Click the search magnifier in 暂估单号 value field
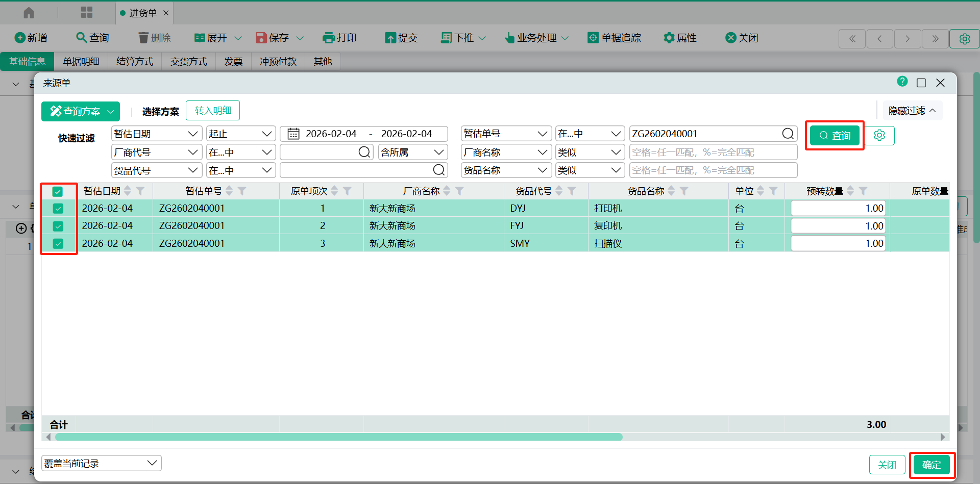 point(788,134)
